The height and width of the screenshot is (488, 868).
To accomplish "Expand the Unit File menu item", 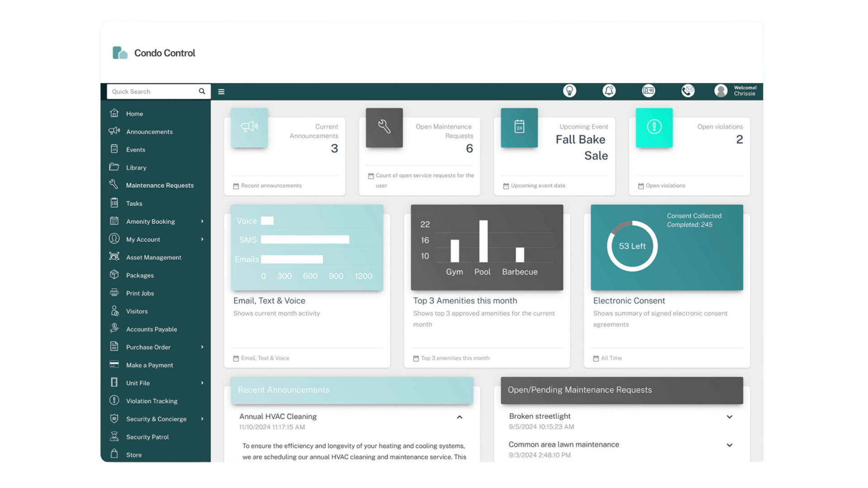I will click(x=203, y=383).
